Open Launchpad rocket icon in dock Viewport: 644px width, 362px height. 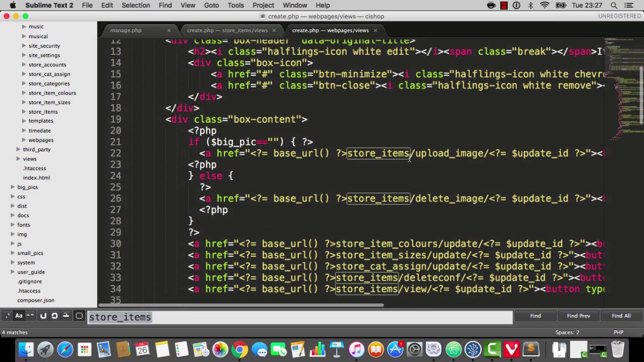click(x=46, y=349)
